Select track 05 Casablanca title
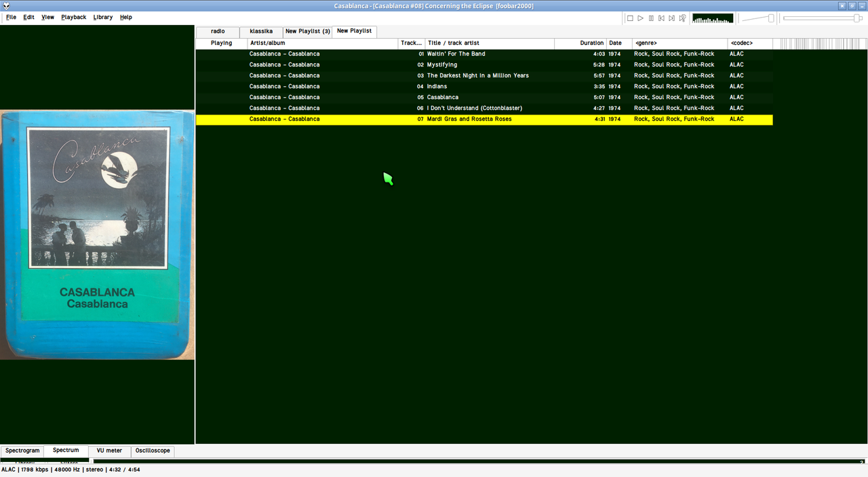Screen dimensions: 868x477 443,98
